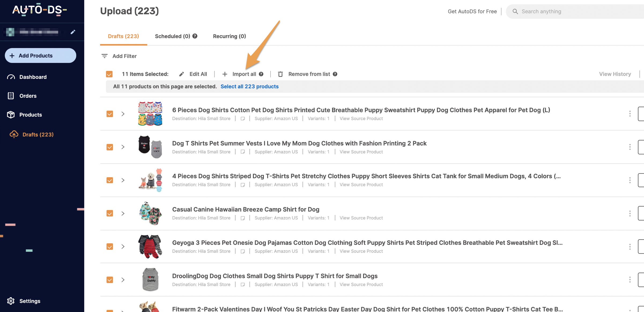This screenshot has height=312, width=644.
Task: Open more options for 4 Pieces Striped Shirts
Action: coord(630,180)
